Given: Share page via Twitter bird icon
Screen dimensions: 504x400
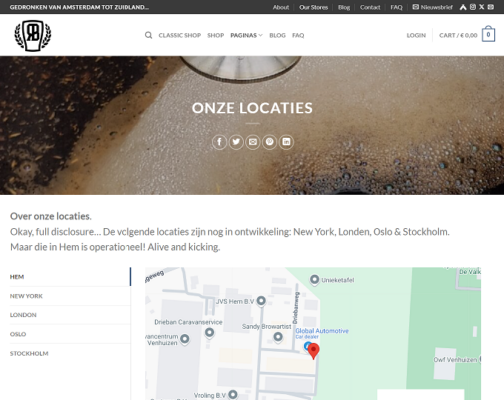Looking at the screenshot, I should (236, 142).
